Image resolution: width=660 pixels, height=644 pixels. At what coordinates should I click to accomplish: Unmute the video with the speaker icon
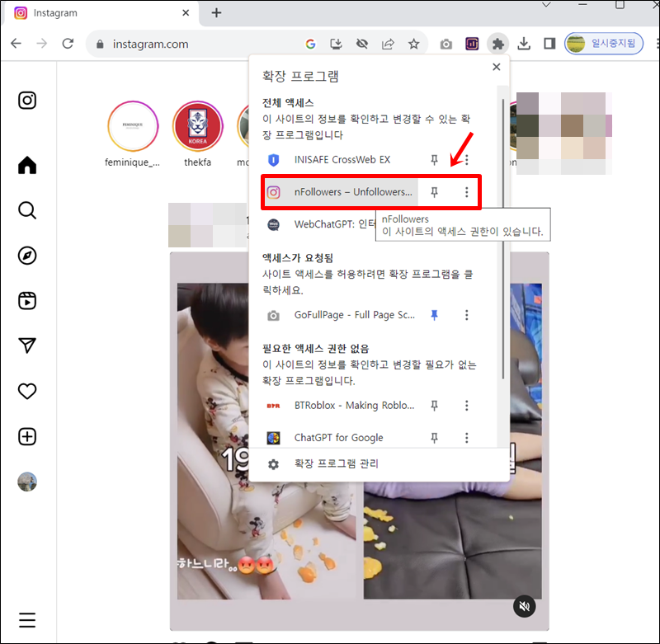(x=525, y=606)
